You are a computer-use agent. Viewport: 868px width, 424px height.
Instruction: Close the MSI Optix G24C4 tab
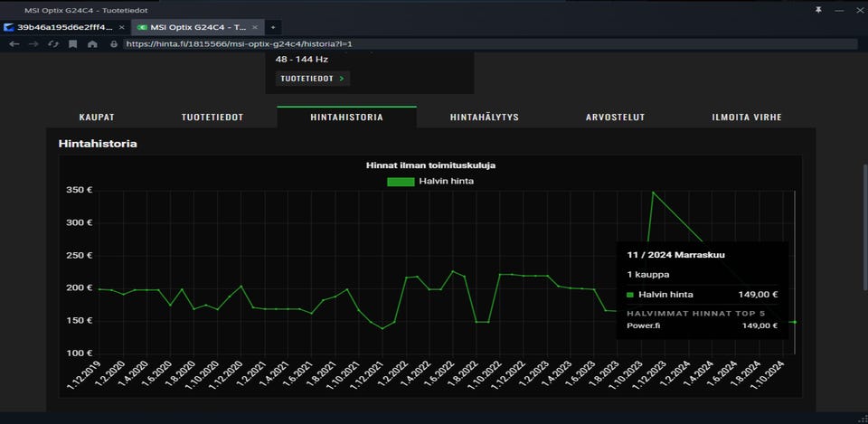pyautogui.click(x=255, y=27)
